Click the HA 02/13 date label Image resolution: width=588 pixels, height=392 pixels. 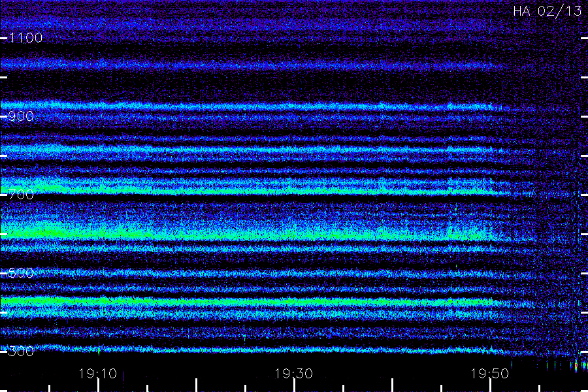pyautogui.click(x=547, y=11)
